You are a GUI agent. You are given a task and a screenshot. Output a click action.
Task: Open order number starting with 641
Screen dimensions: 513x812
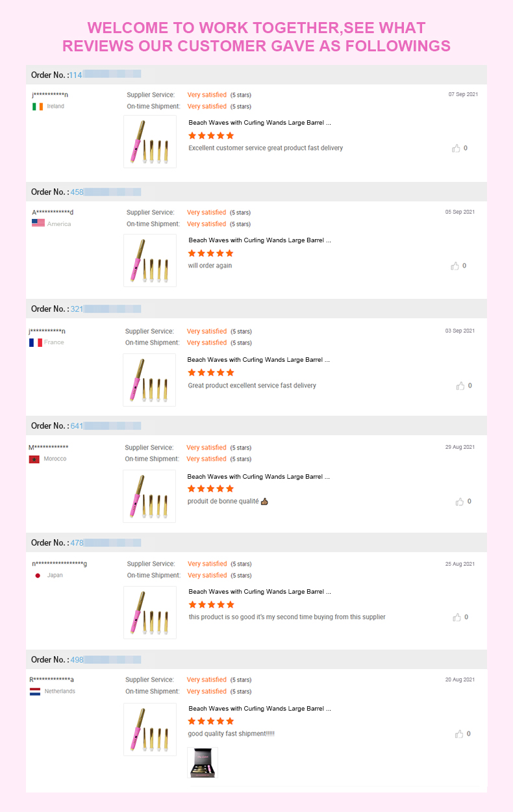[x=105, y=425]
